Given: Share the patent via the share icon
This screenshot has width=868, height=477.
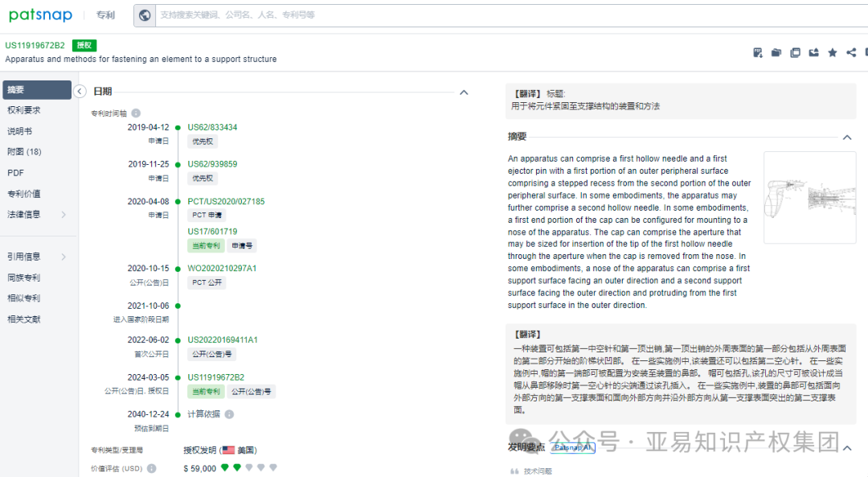Looking at the screenshot, I should (x=850, y=52).
